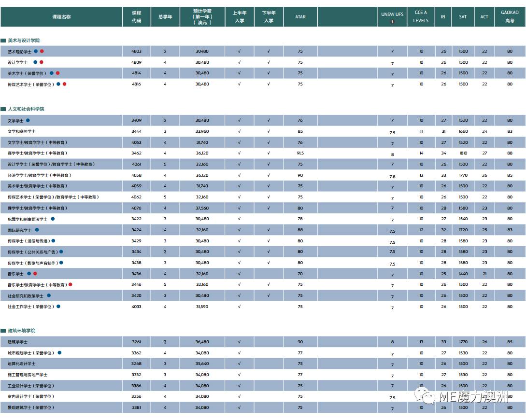Viewport: 526px width, 420px height.
Task: Click tuition fee value 37,560
Action: click(x=202, y=208)
